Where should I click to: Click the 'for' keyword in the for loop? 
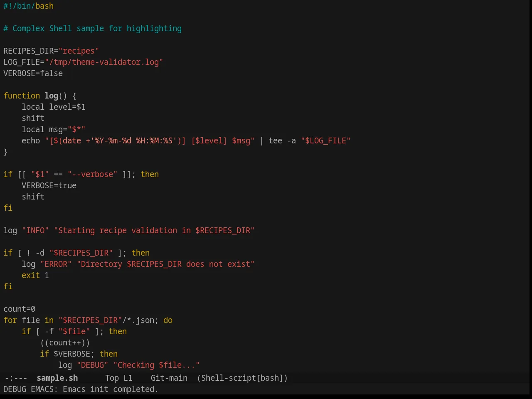[x=10, y=320]
